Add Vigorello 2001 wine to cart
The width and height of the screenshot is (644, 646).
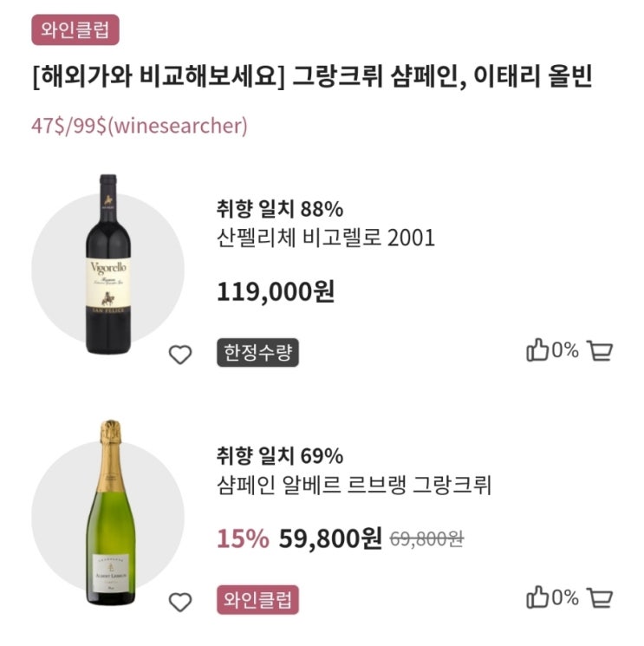pyautogui.click(x=600, y=351)
